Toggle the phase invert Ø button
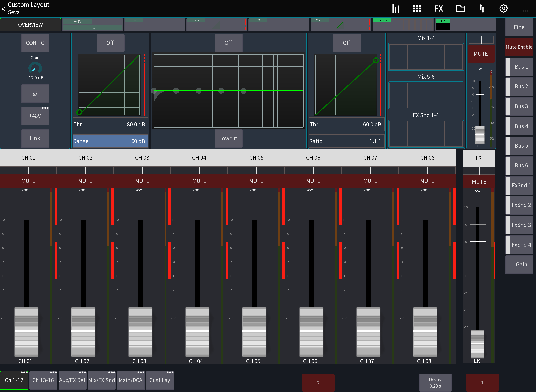 [35, 94]
